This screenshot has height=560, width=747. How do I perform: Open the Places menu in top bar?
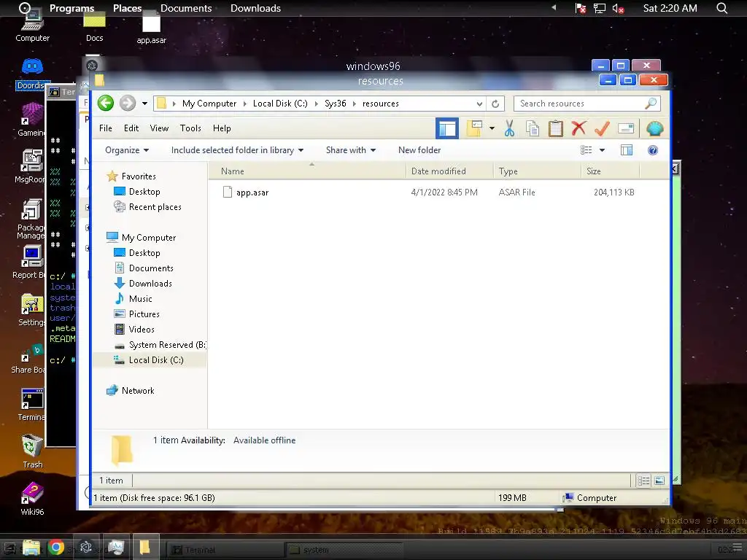[127, 8]
